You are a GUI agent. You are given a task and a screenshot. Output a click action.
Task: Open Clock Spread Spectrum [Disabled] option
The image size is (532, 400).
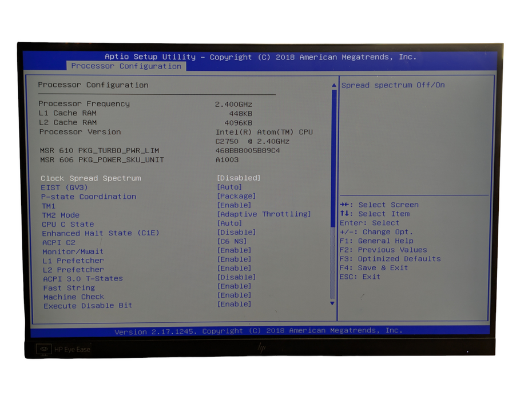(239, 178)
